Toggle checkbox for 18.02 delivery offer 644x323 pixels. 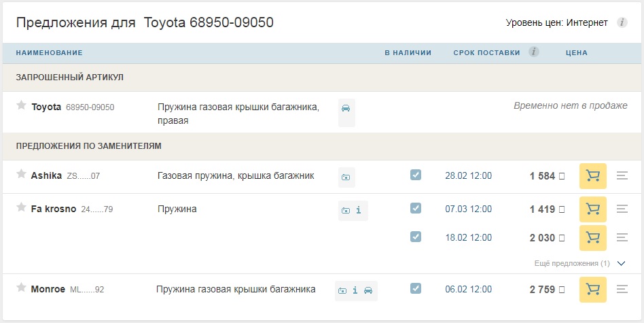tap(416, 237)
